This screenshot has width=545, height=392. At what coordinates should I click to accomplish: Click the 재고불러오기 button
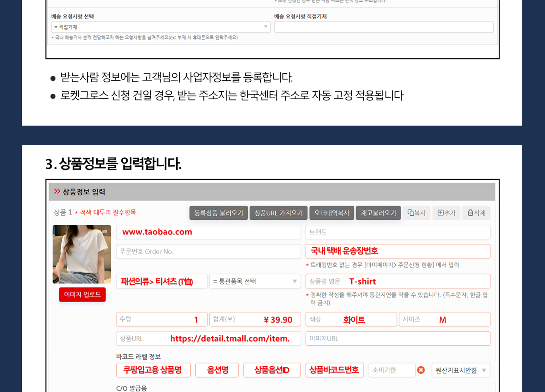coord(378,213)
